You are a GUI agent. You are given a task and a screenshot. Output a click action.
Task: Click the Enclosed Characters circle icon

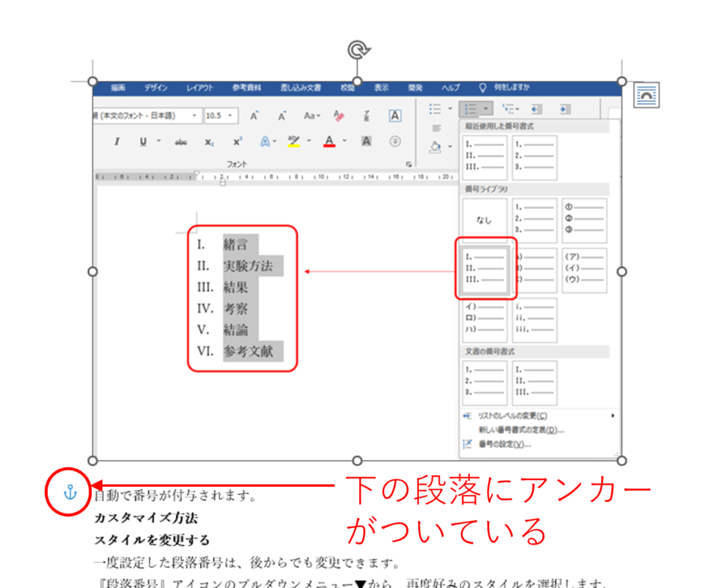(x=395, y=141)
